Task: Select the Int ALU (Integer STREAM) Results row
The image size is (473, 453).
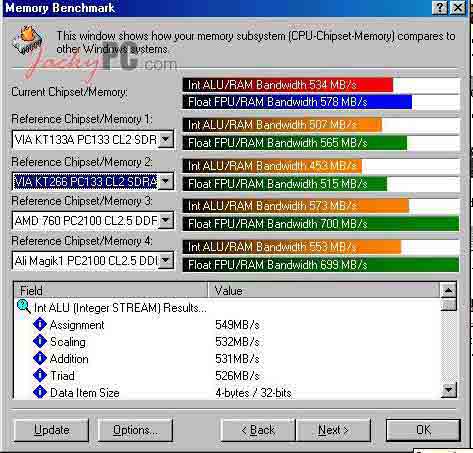Action: (120, 308)
